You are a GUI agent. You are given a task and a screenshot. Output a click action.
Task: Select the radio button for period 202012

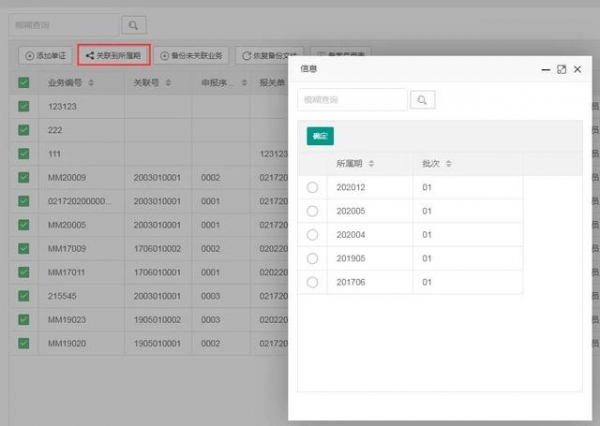click(x=312, y=188)
